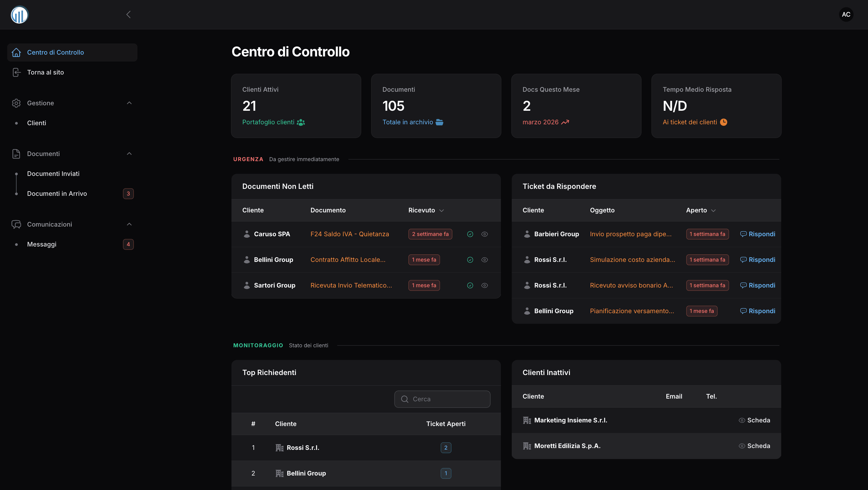Click the building icon beside Rossi S.r.l.
868x490 pixels.
coord(279,447)
